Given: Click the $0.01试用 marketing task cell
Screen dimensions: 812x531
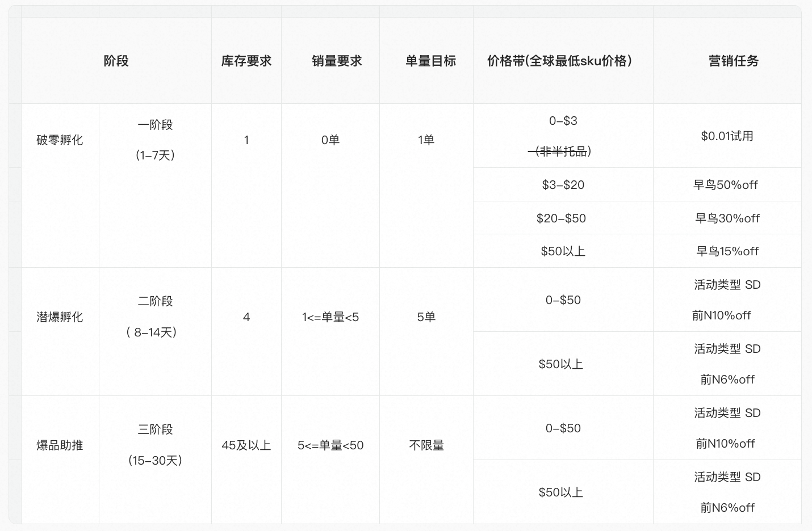Looking at the screenshot, I should [x=727, y=136].
